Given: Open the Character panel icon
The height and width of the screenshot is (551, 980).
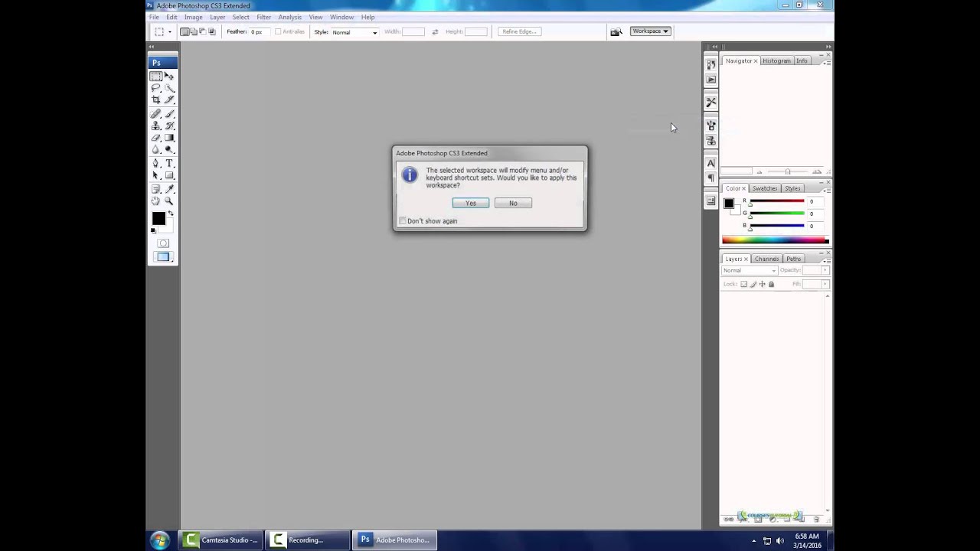Looking at the screenshot, I should (711, 163).
